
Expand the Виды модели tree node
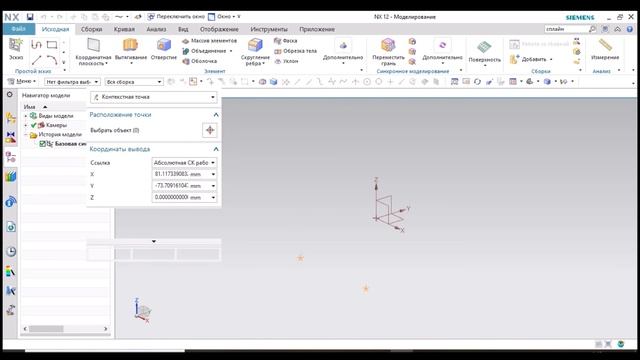pyautogui.click(x=26, y=116)
